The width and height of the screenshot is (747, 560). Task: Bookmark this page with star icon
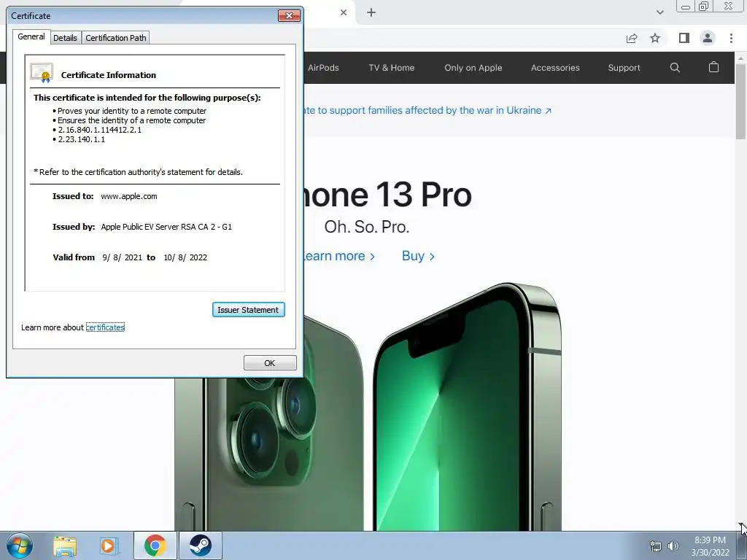[x=655, y=38]
